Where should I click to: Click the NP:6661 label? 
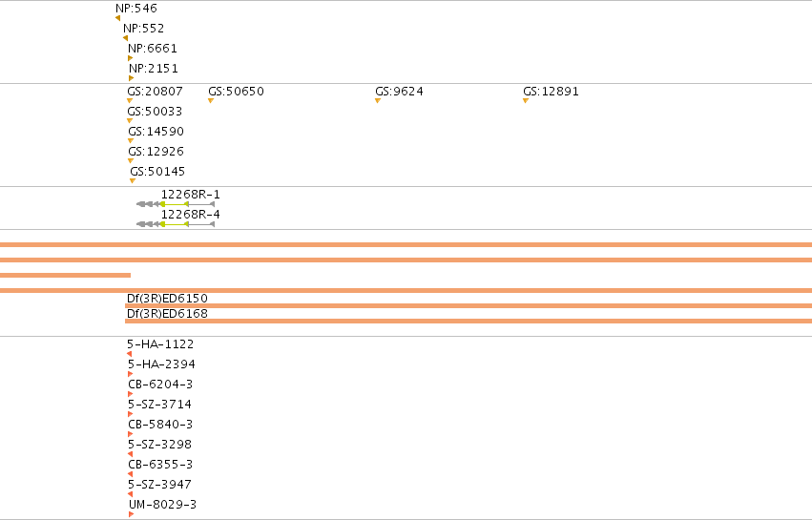point(153,48)
